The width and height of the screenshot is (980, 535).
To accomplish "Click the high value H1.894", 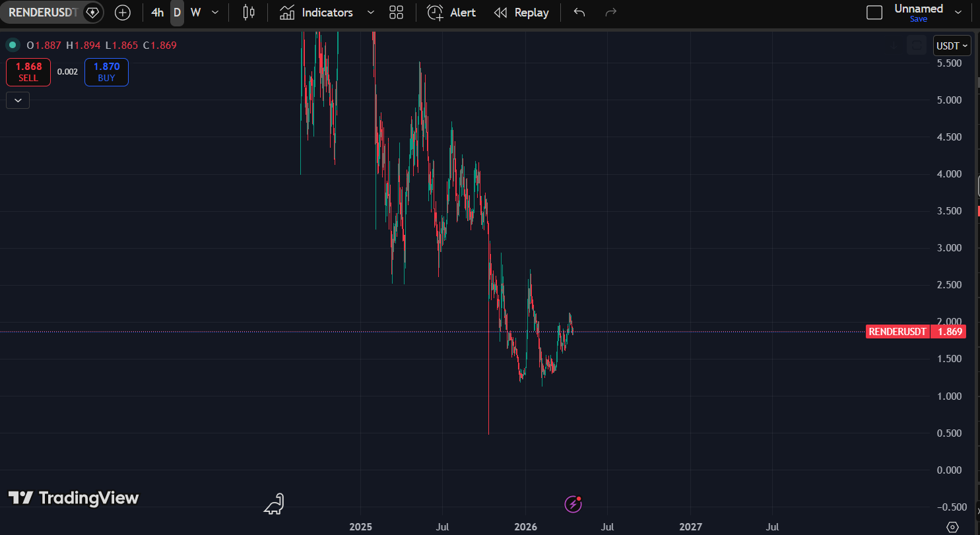I will [x=83, y=45].
